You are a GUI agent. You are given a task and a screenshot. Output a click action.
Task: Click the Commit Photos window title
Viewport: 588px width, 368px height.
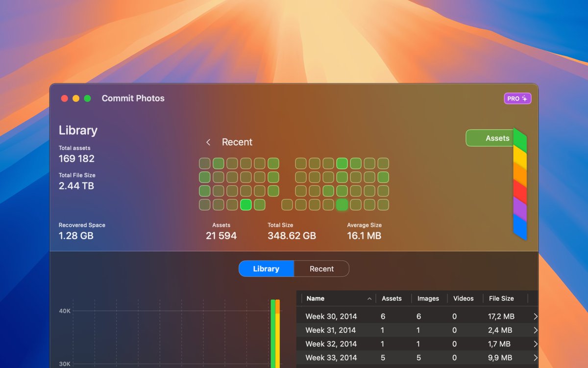click(133, 99)
